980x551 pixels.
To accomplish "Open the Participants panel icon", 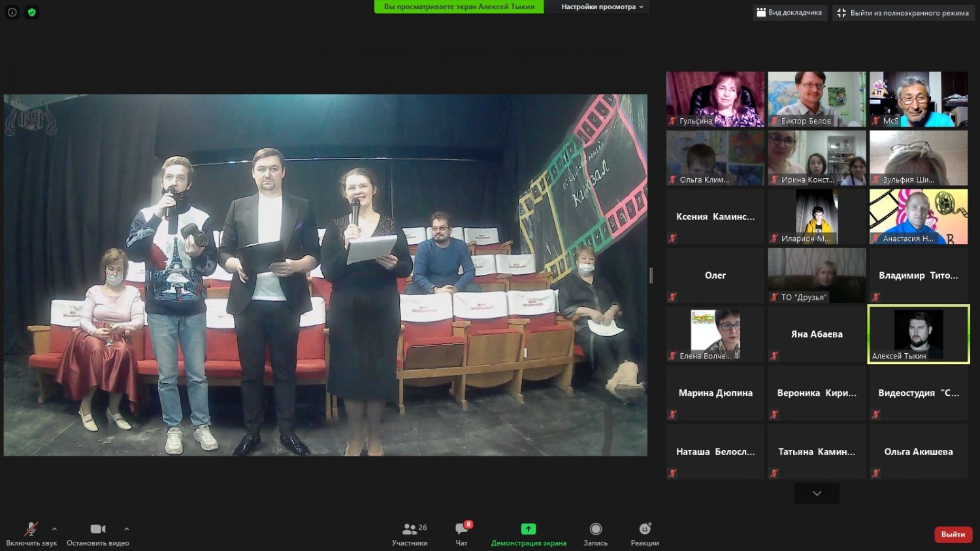I will click(x=410, y=529).
